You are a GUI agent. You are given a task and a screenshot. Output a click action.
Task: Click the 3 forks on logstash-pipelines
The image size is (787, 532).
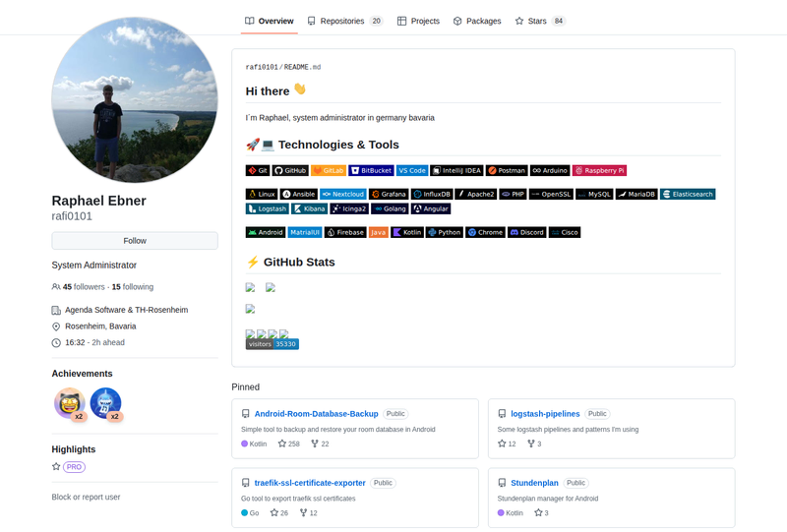[534, 443]
